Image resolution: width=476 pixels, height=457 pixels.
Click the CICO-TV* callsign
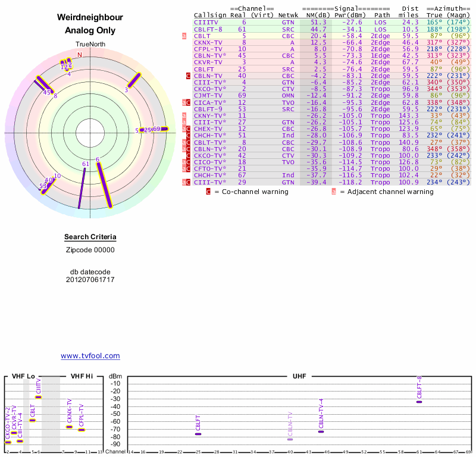(x=210, y=162)
